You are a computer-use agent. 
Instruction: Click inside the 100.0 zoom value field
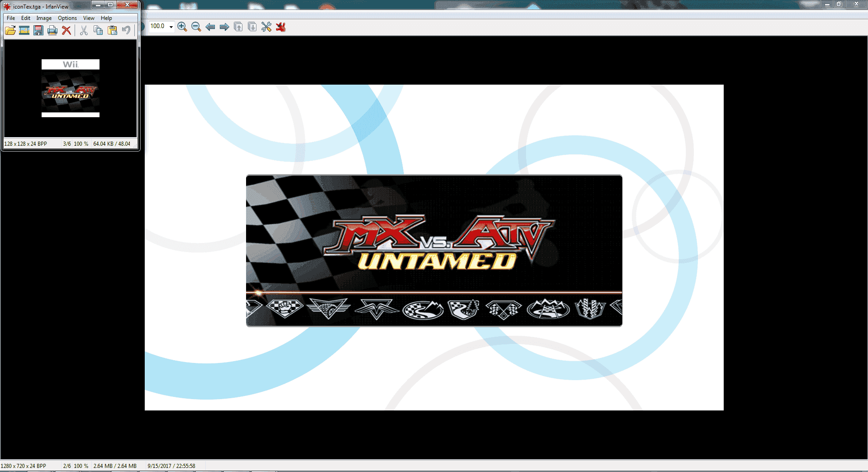click(x=158, y=26)
